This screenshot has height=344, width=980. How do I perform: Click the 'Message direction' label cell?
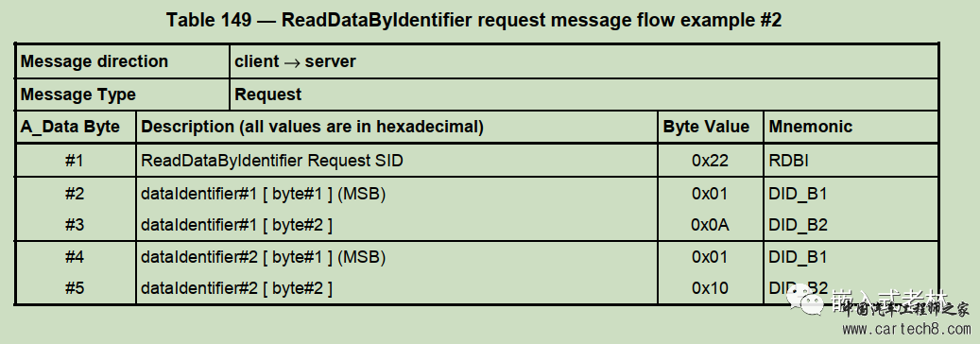pos(123,61)
